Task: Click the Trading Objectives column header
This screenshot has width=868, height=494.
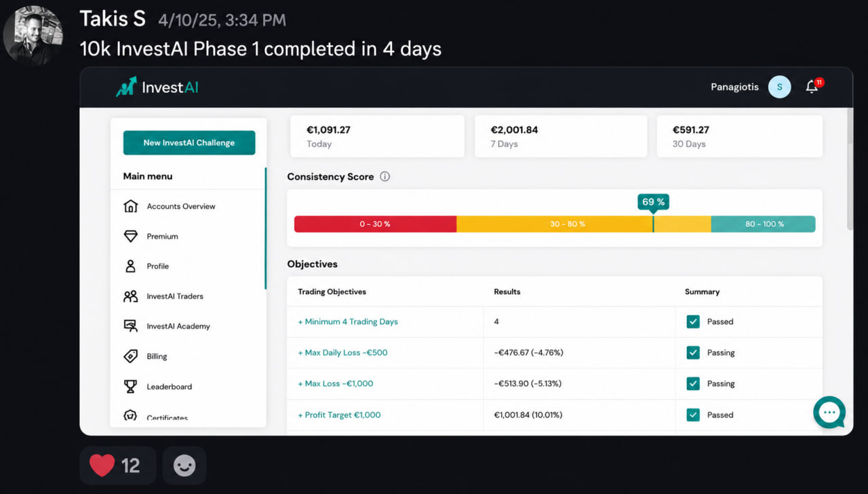Action: click(332, 292)
